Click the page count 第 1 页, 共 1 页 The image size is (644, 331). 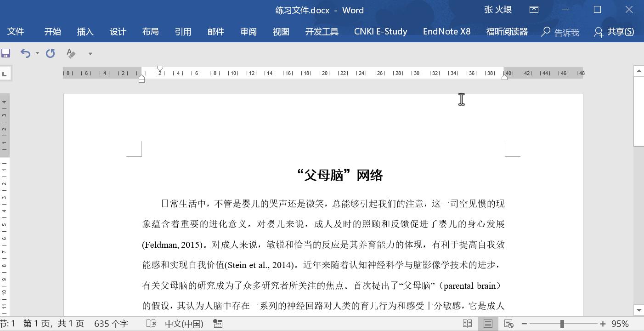(x=54, y=324)
